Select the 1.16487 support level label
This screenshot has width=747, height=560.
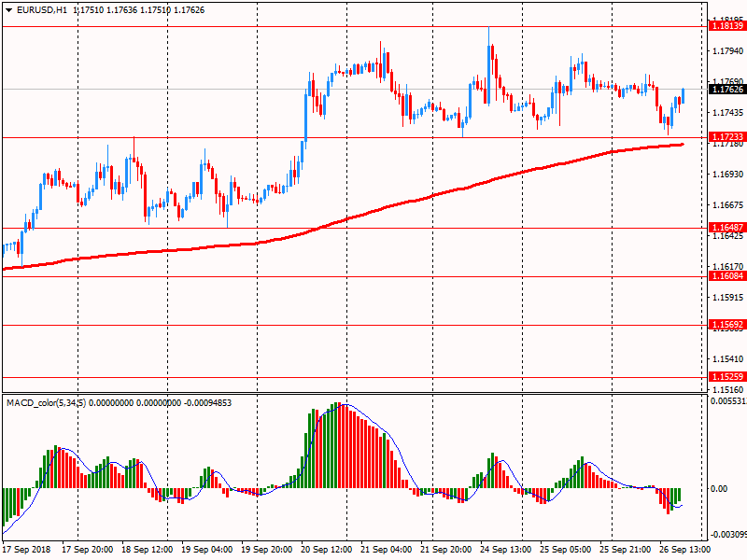(x=727, y=228)
